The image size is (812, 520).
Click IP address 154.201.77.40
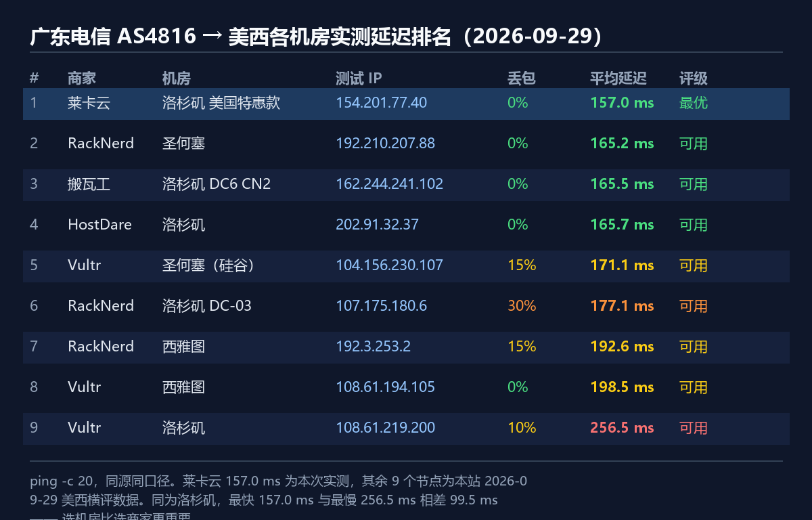click(x=381, y=103)
